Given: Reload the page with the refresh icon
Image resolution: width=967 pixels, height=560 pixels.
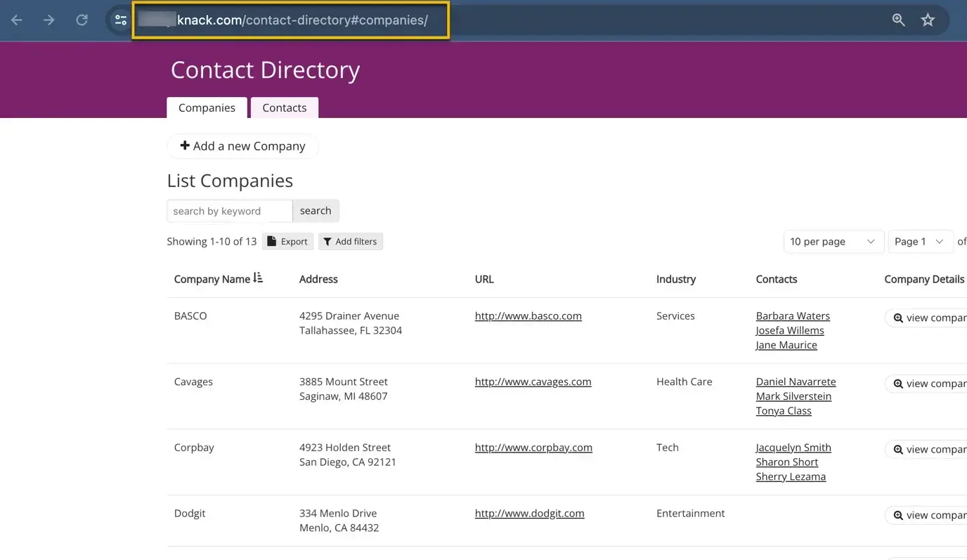Looking at the screenshot, I should pyautogui.click(x=82, y=20).
